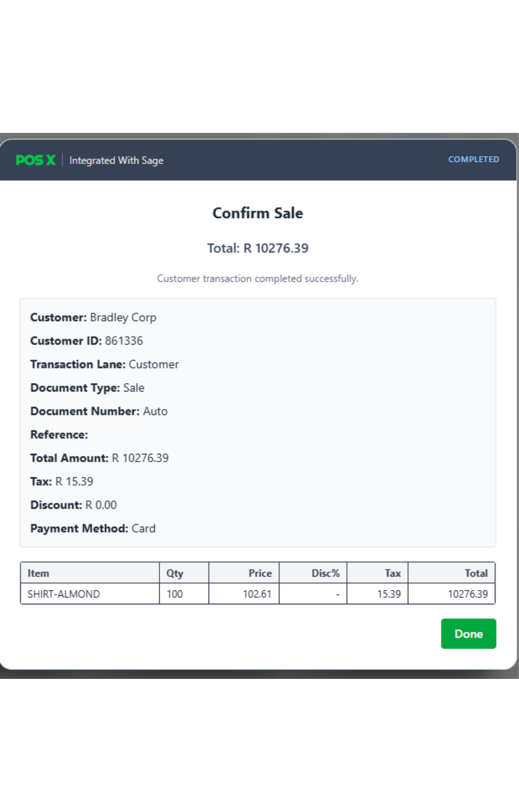Click the Disc% column header
Viewport: 519px width, 812px height.
pos(313,573)
